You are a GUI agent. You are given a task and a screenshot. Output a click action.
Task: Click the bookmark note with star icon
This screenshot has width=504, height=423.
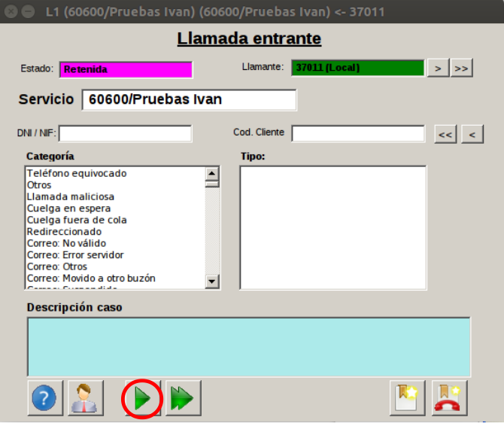[407, 398]
